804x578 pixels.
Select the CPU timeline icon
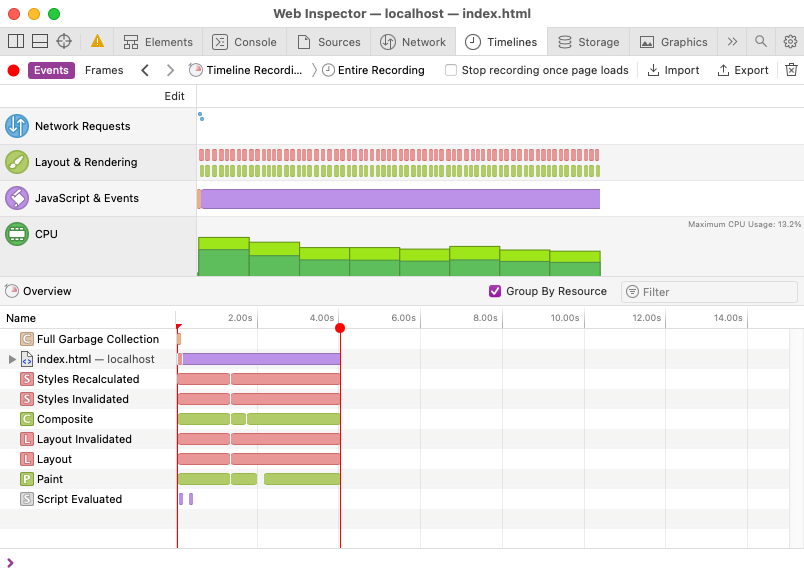tap(18, 234)
